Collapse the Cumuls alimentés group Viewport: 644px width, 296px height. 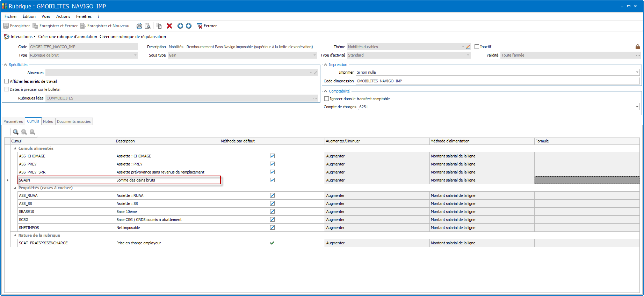point(15,148)
